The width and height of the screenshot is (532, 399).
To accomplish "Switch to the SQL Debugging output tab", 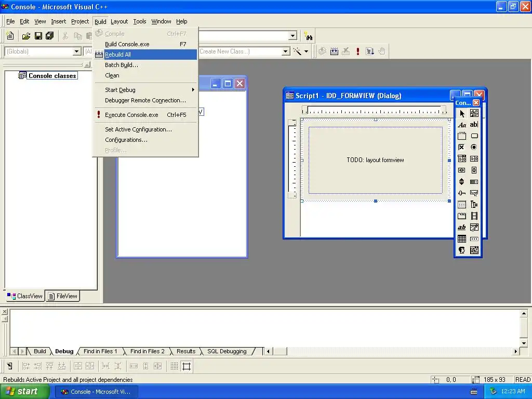I will click(x=227, y=352).
